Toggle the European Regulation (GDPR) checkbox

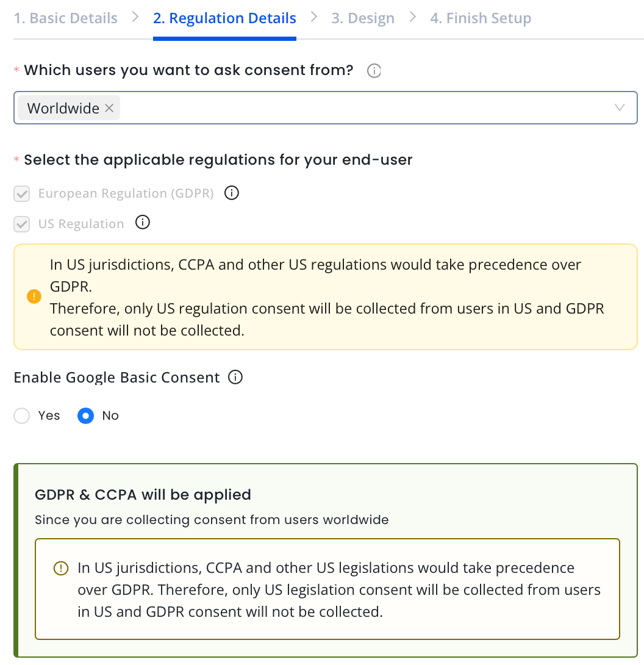pyautogui.click(x=22, y=194)
